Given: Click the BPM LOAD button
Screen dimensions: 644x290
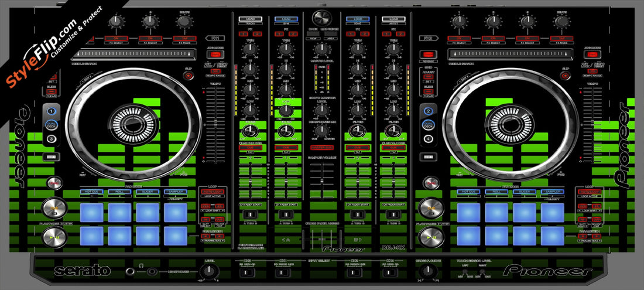Looking at the screenshot, I should (286, 19).
